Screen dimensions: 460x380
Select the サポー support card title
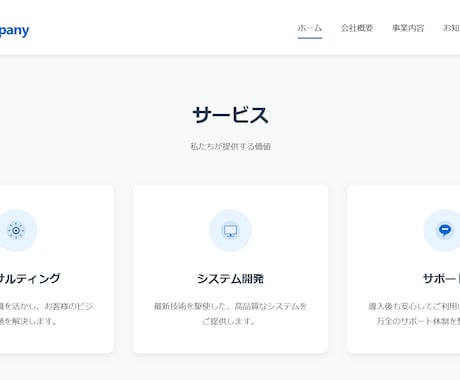(x=441, y=278)
